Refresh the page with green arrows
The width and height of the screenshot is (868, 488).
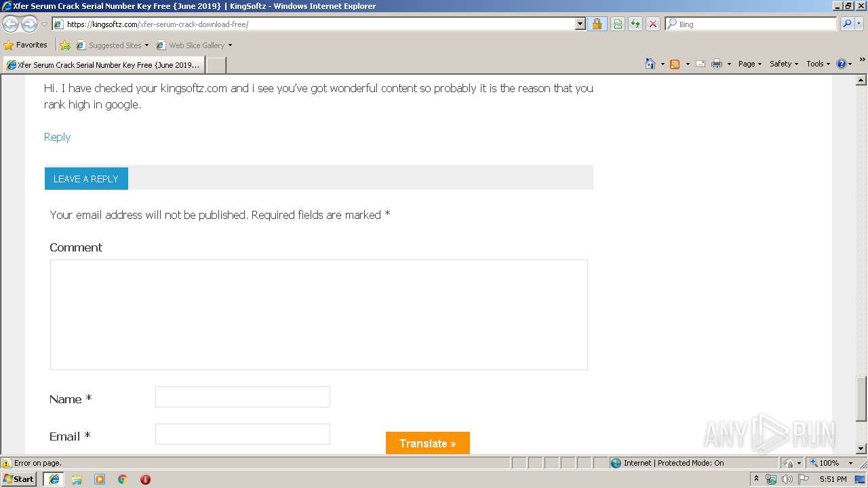point(635,24)
